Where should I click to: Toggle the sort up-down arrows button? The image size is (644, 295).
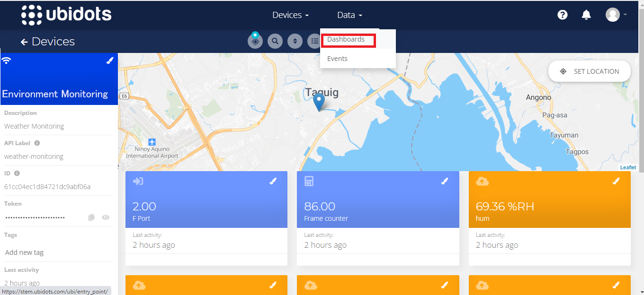pyautogui.click(x=295, y=42)
